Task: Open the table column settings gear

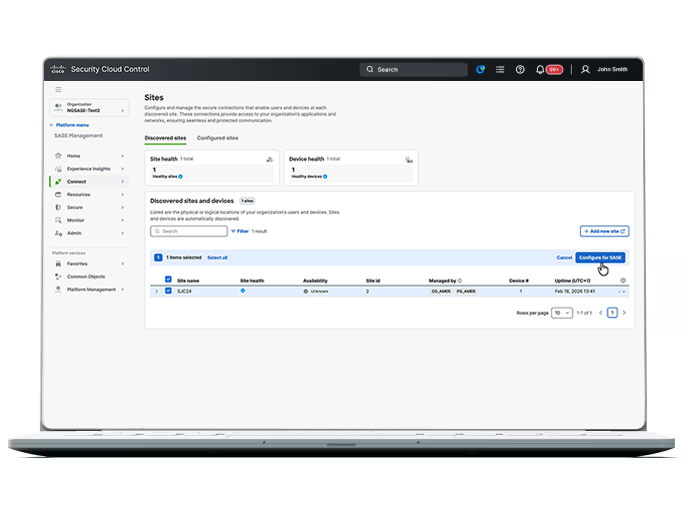Action: coord(623,280)
